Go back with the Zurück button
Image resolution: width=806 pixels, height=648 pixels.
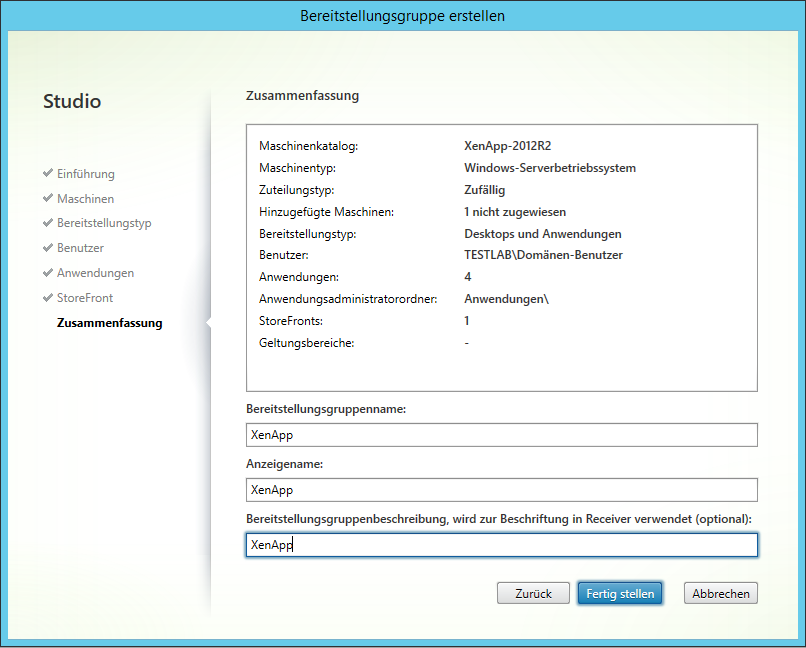(533, 594)
